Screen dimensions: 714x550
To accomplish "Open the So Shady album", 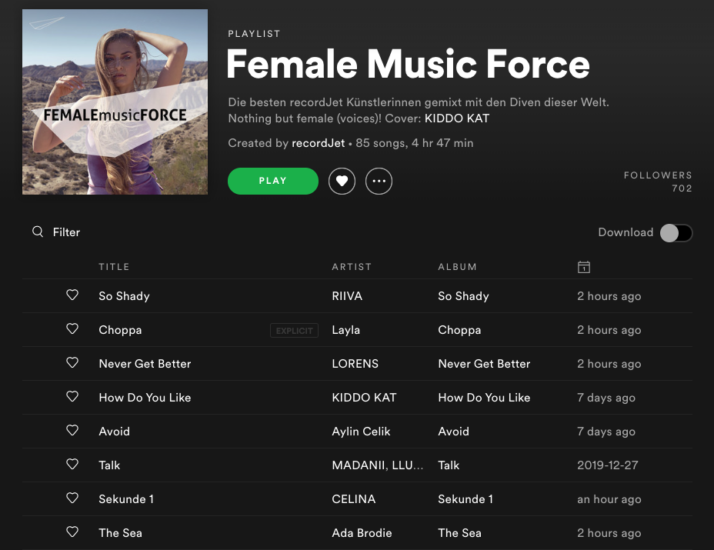I will pyautogui.click(x=464, y=296).
